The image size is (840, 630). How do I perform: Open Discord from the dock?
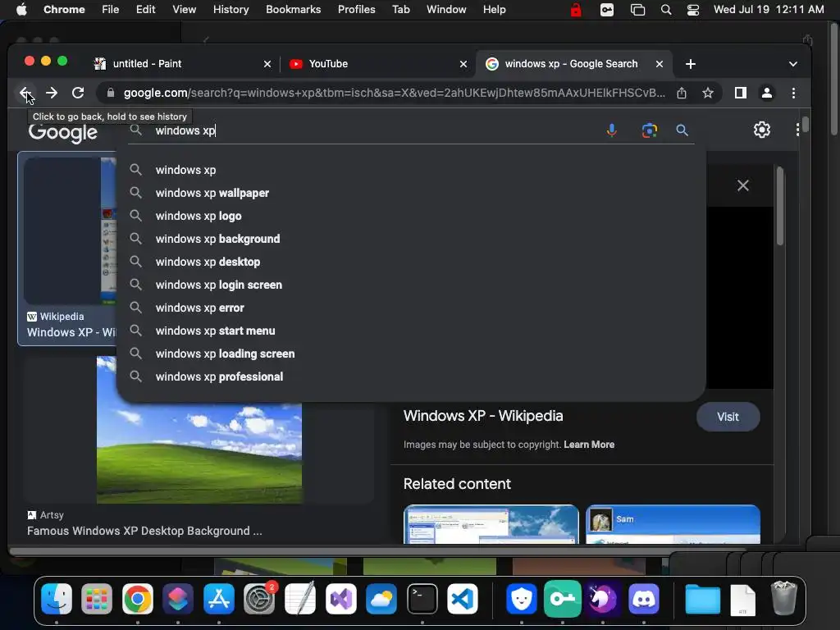click(x=643, y=599)
